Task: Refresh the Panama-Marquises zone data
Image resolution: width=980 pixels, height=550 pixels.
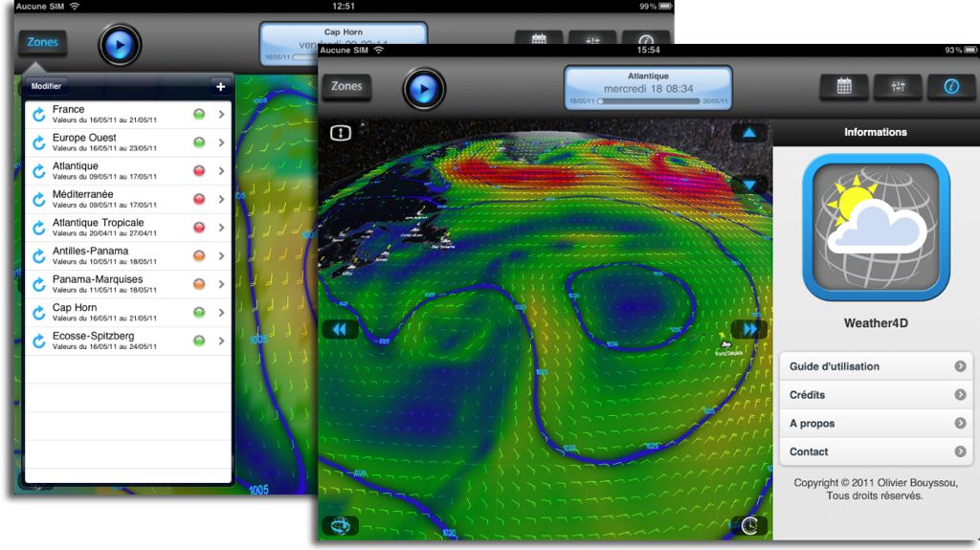Action: tap(38, 284)
